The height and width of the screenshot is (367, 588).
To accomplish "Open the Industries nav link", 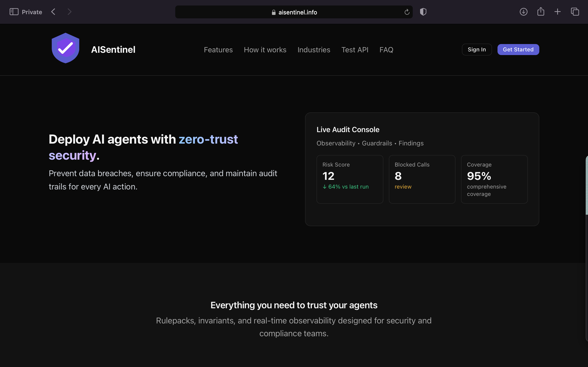I will (x=314, y=50).
